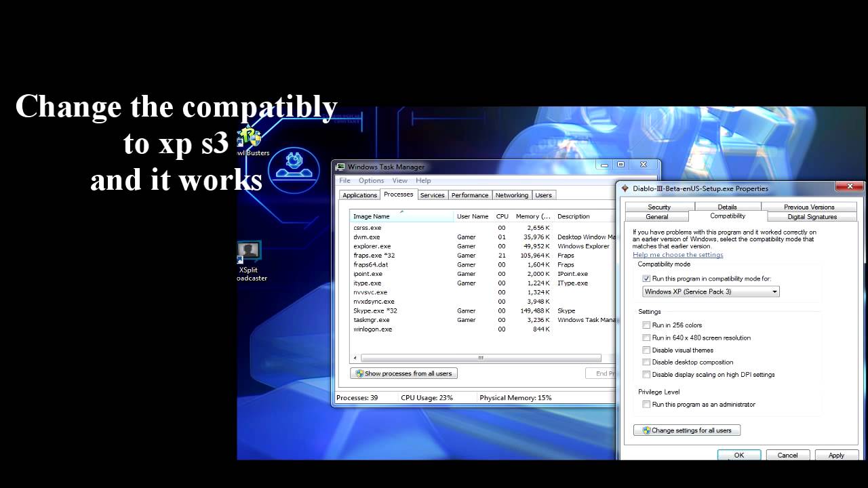This screenshot has width=868, height=488.
Task: Click Apply in Properties dialog
Action: [x=836, y=455]
